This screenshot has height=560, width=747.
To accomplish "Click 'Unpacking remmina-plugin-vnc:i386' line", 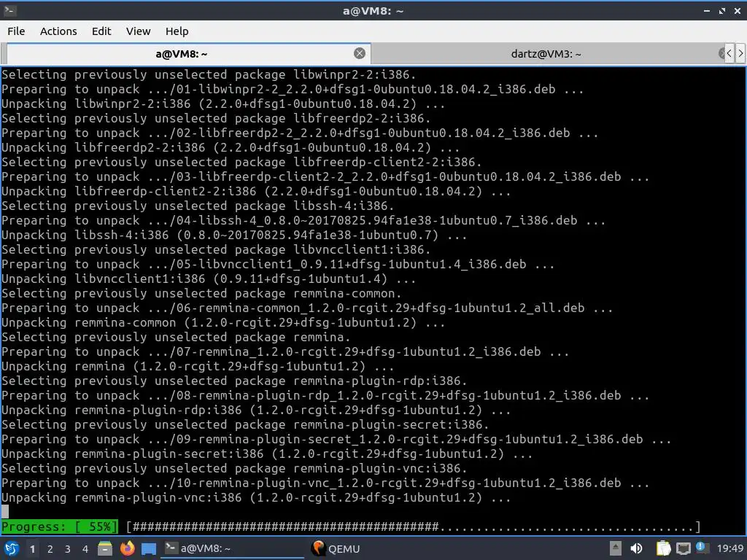I will 256,497.
